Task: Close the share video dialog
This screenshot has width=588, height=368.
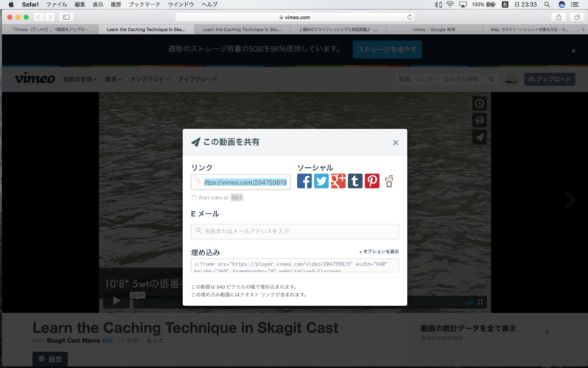Action: [x=395, y=143]
